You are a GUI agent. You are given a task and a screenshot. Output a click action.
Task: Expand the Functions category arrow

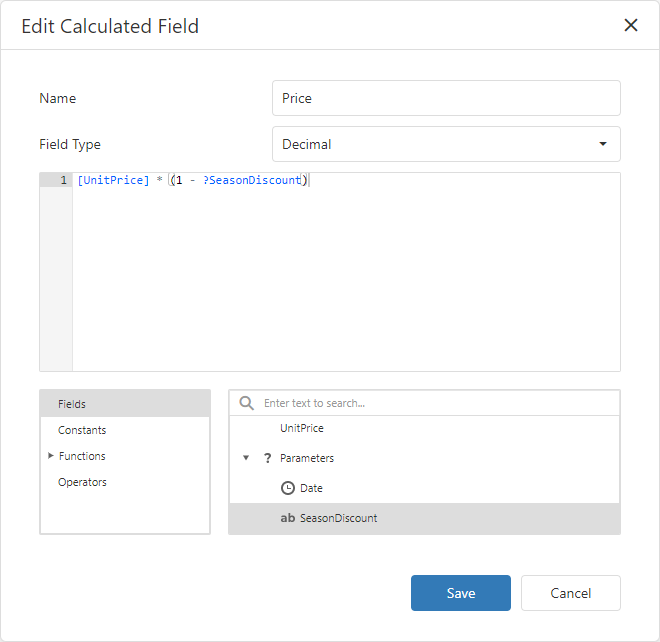click(x=51, y=456)
